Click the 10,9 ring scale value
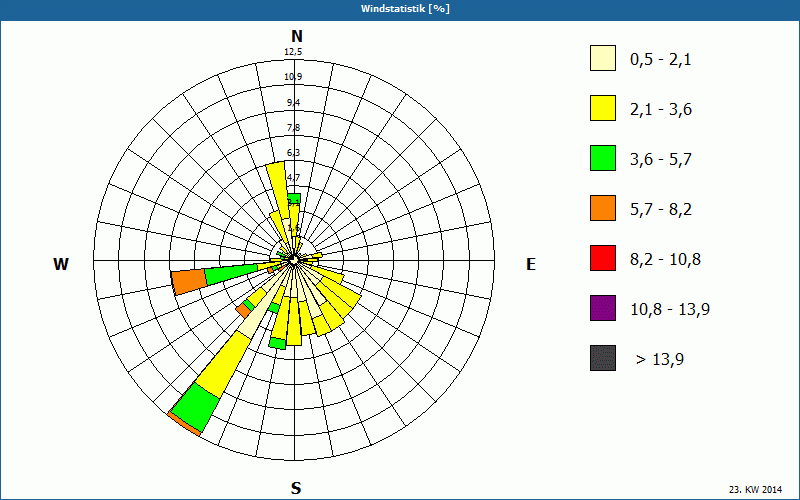The width and height of the screenshot is (800, 500). [293, 77]
